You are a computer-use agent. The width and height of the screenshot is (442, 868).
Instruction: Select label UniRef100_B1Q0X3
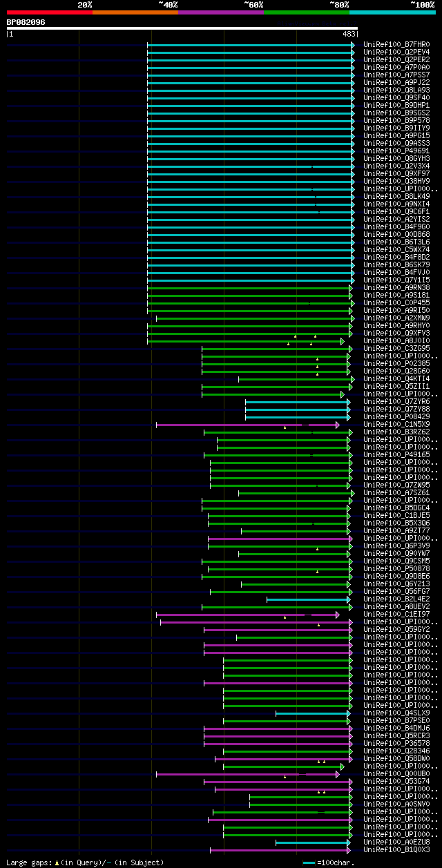click(x=396, y=849)
